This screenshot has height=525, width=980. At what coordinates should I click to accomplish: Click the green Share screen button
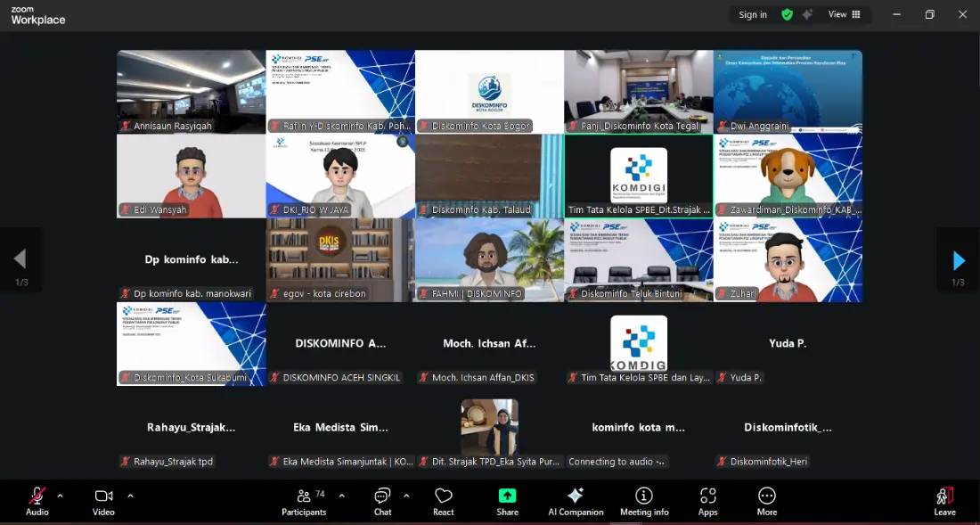point(507,503)
